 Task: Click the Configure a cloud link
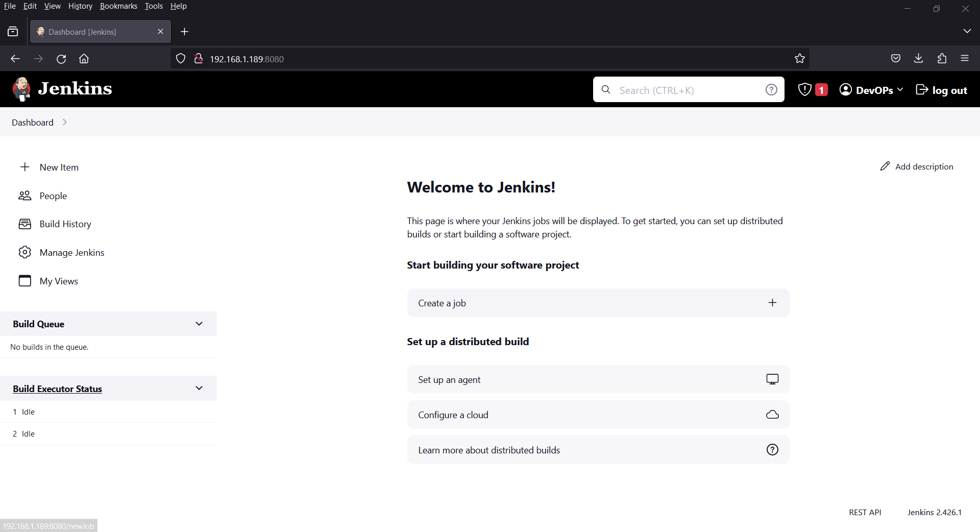click(598, 415)
